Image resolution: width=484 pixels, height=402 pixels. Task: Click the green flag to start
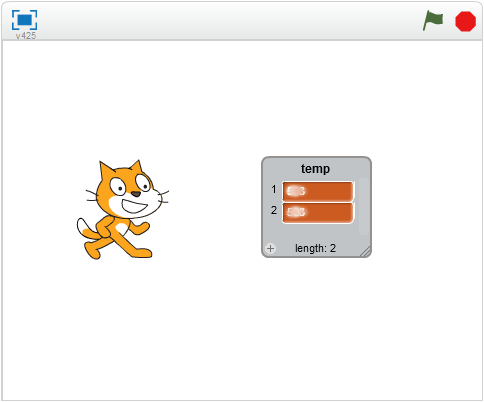tap(433, 21)
